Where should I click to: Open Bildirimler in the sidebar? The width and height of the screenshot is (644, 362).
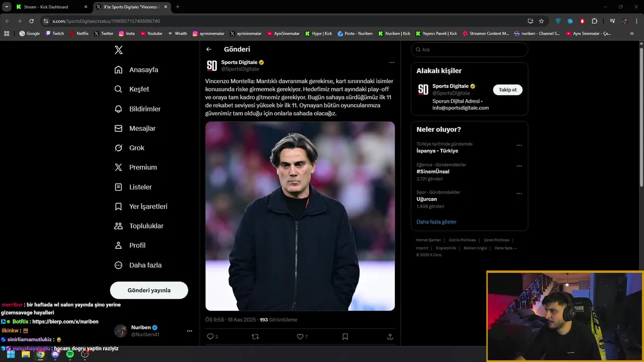click(x=144, y=109)
